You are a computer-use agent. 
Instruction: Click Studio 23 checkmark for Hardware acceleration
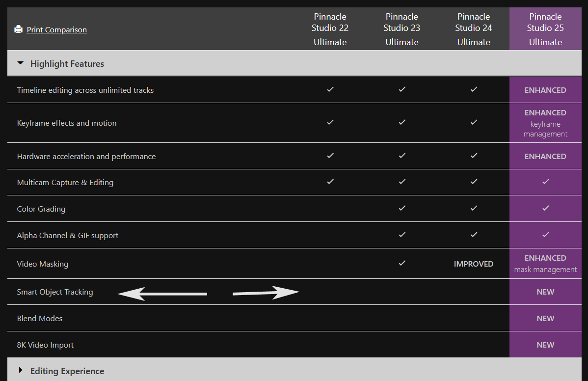point(402,156)
